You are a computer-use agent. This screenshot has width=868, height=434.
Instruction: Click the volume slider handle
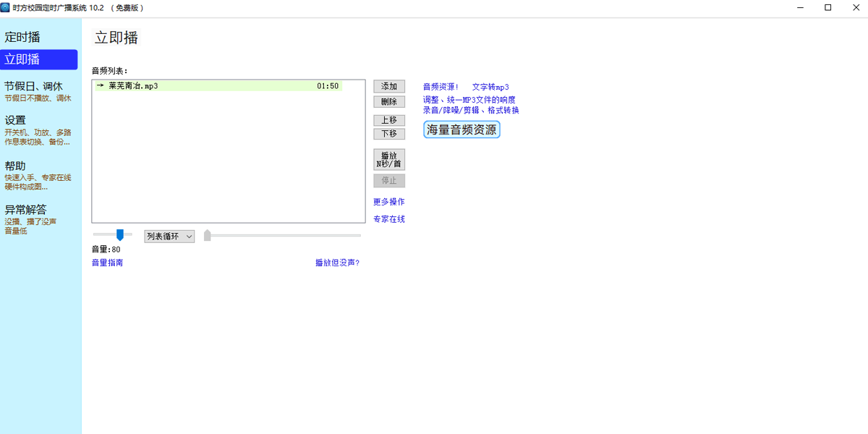tap(120, 234)
